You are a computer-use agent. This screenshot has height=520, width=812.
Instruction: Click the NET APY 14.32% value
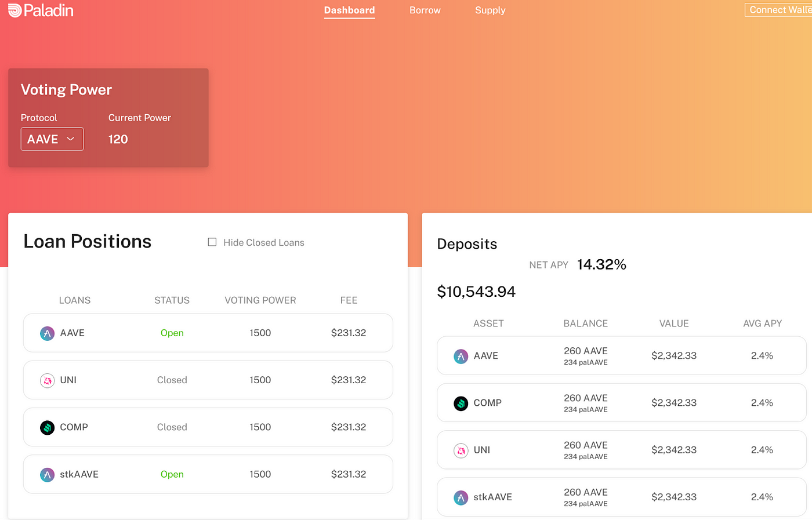601,264
